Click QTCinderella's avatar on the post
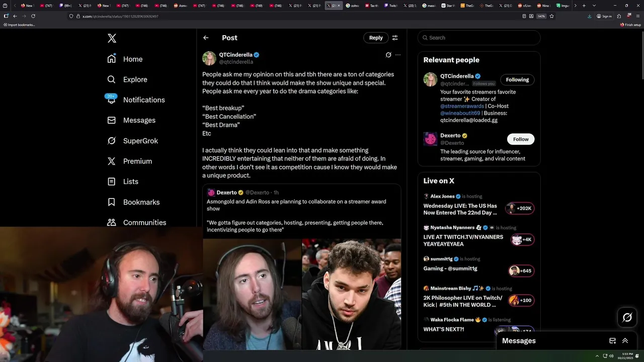 point(209,58)
